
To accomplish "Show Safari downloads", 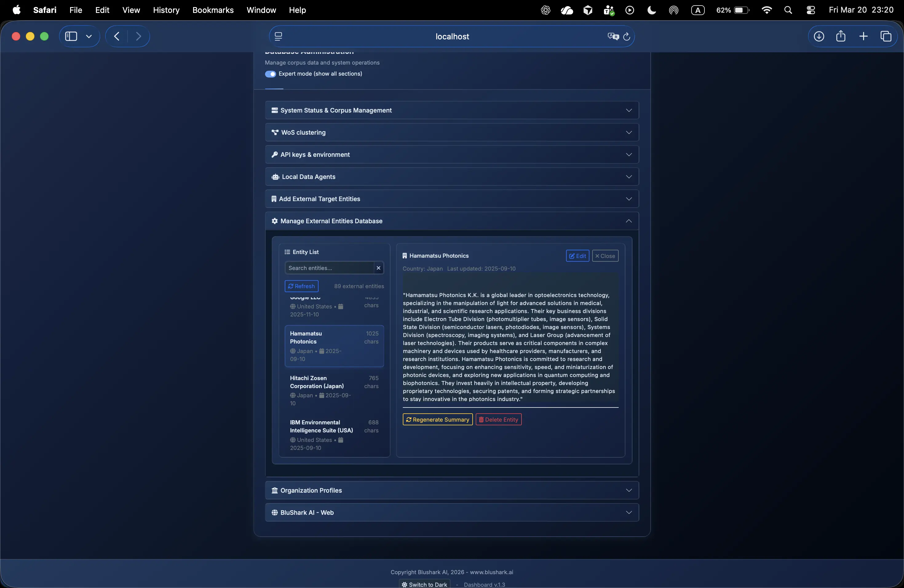I will point(819,37).
